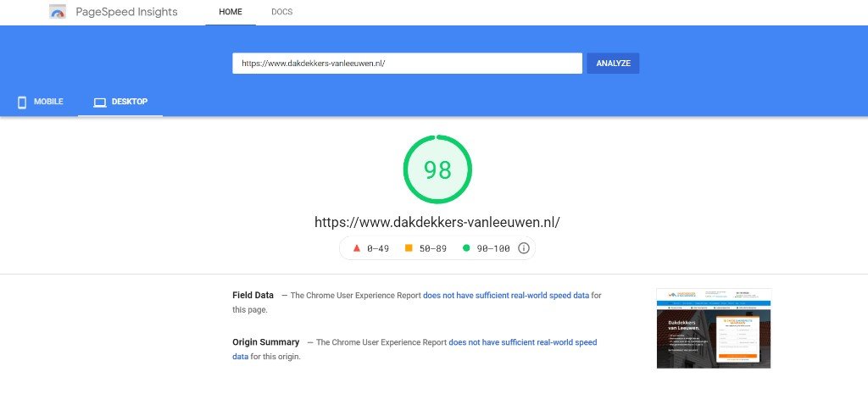Click the red triangle 0–49 legend icon

[x=357, y=248]
